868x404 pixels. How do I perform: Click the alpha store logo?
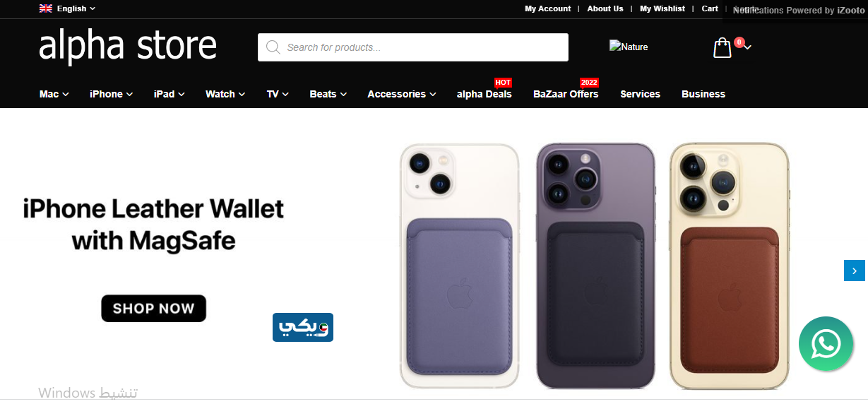[128, 46]
